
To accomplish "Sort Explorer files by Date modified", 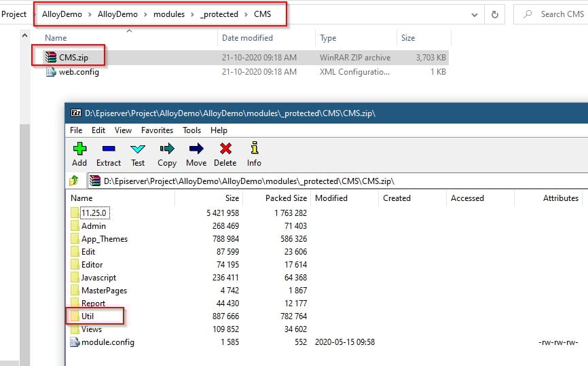I will 247,38.
